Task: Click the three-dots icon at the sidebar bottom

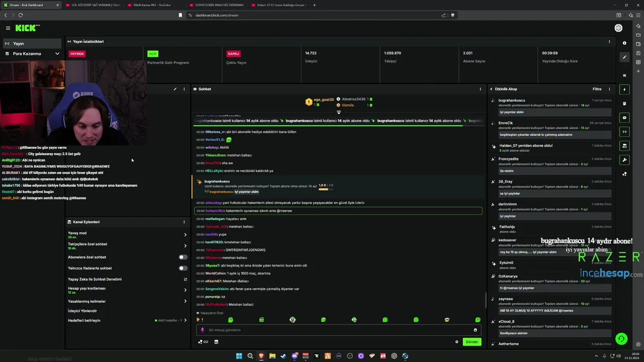Action: [624, 174]
